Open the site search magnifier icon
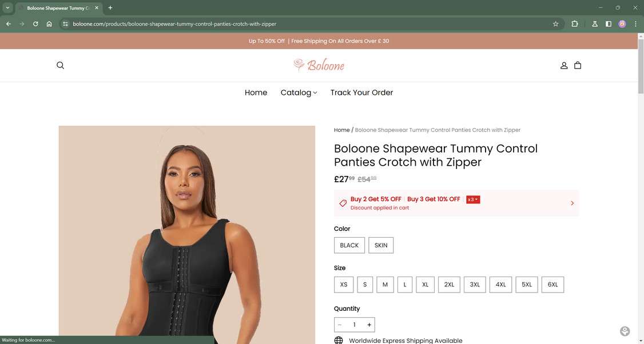 pos(60,65)
